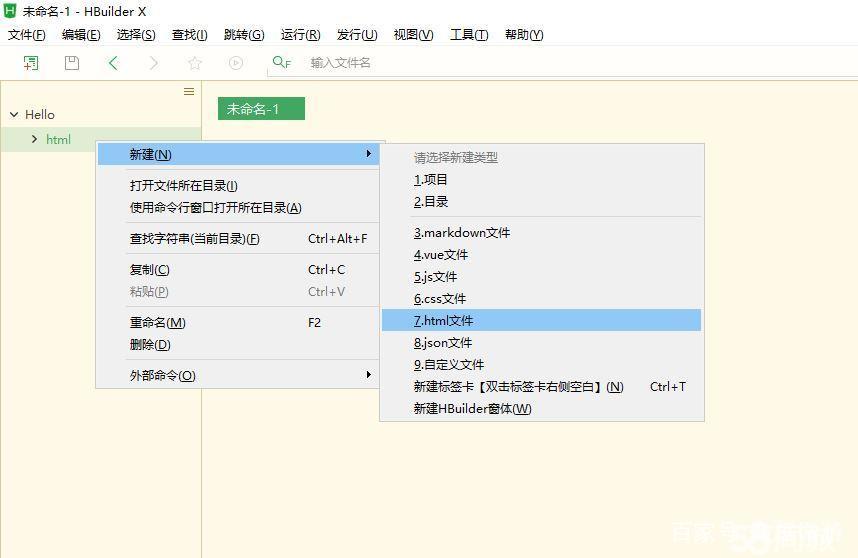Select 2.目录 in new submenu
This screenshot has width=858, height=558.
point(541,201)
